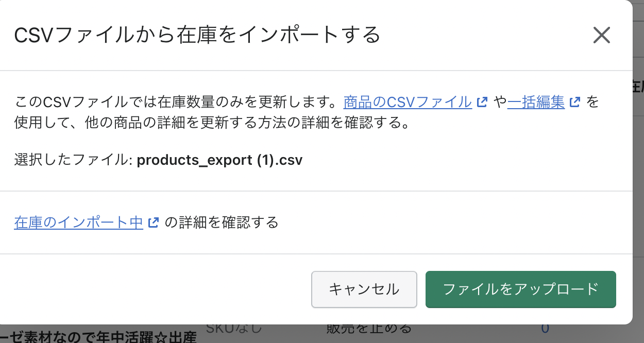This screenshot has height=343, width=644.
Task: Click the ファイルをアップロード button
Action: click(521, 289)
